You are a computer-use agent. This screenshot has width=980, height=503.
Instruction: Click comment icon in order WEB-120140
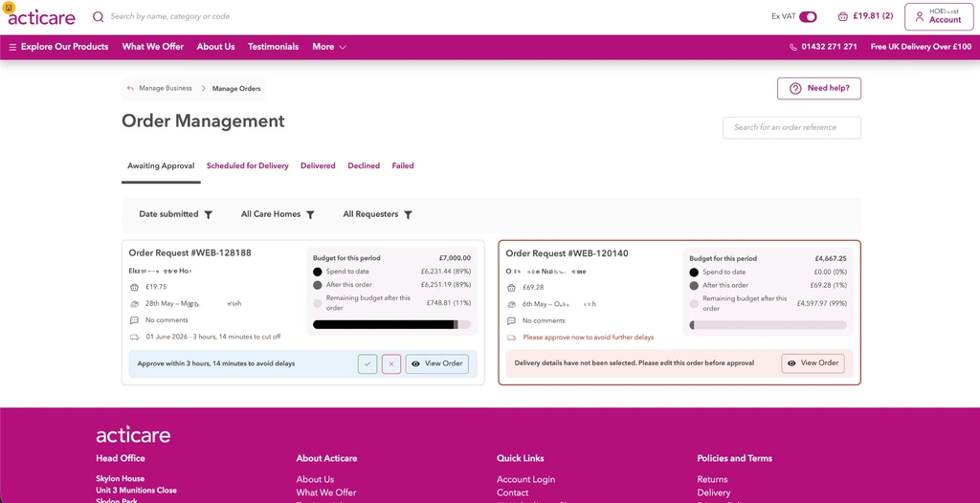(511, 321)
